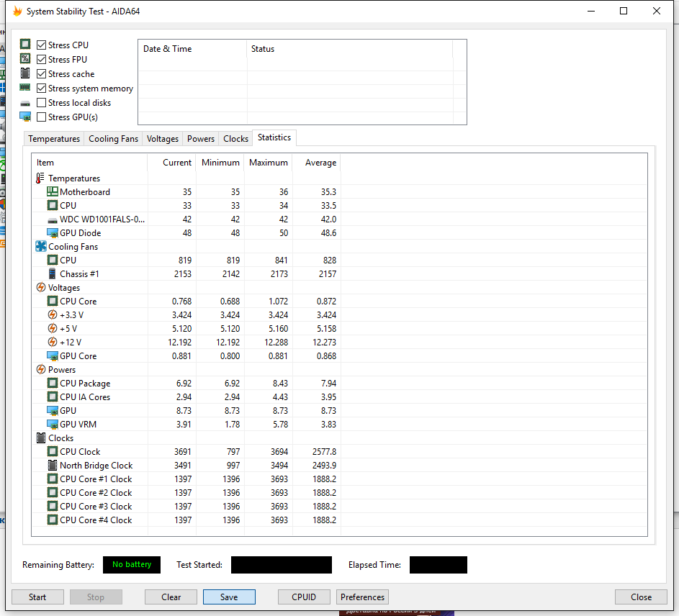This screenshot has height=616, width=679.
Task: Click the Clocks section chip icon
Action: click(41, 438)
